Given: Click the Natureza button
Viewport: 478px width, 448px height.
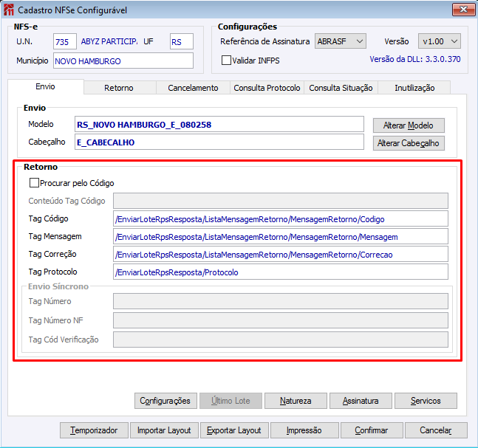Looking at the screenshot, I should point(296,401).
